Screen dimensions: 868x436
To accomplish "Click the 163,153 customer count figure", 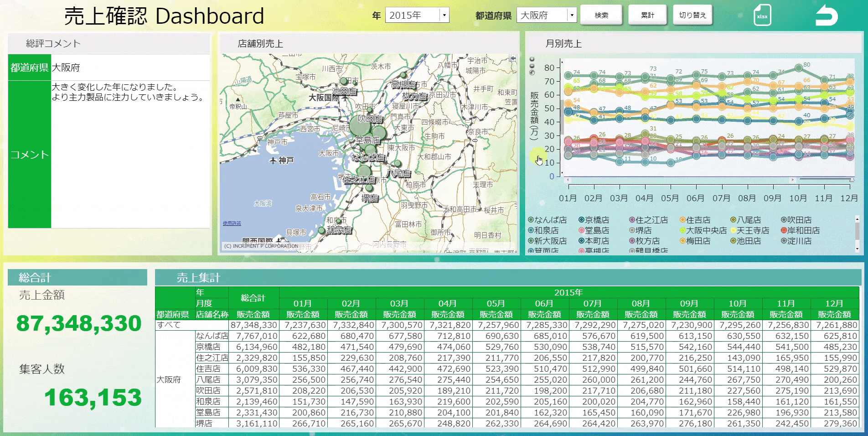I will (x=93, y=398).
